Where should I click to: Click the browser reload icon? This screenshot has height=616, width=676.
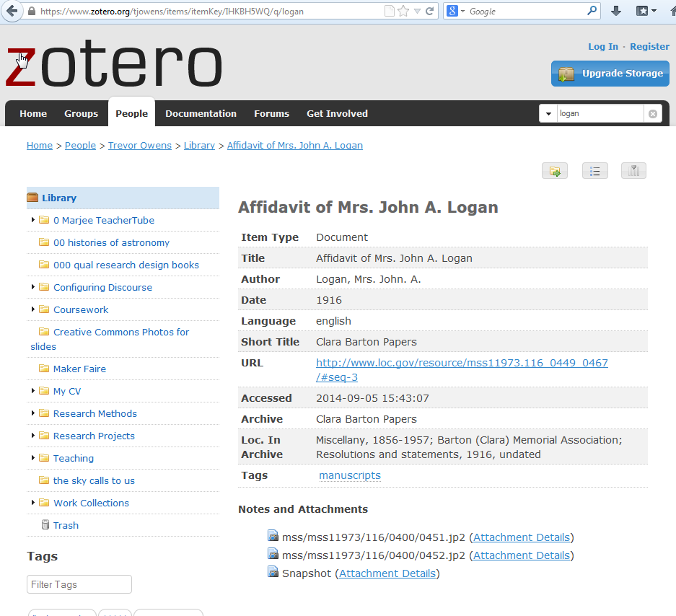pos(430,12)
